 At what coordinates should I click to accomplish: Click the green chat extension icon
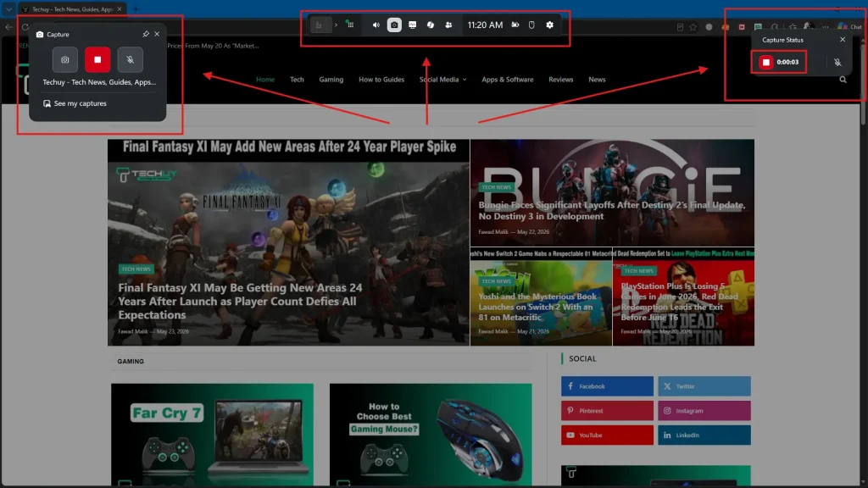[758, 26]
